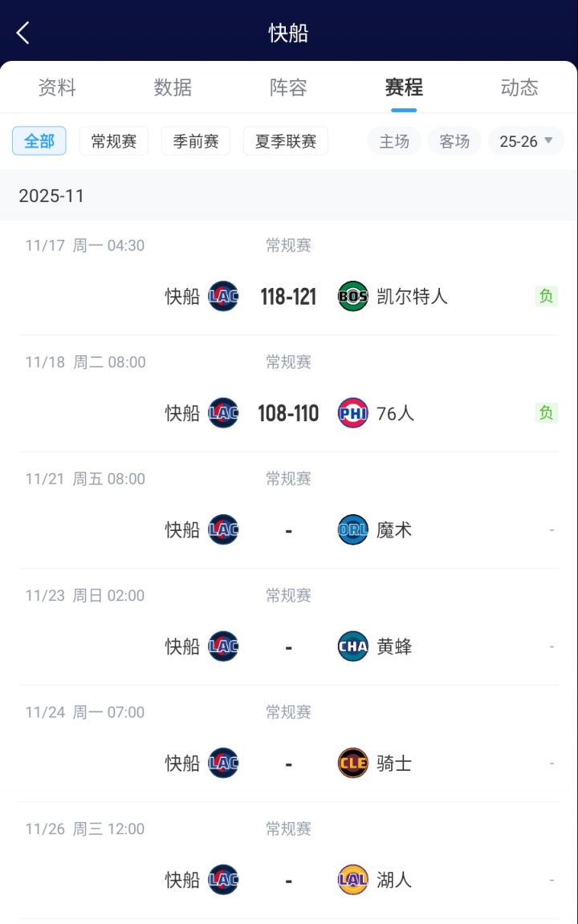Tap the Hornets CHA team logo
Viewport: 578px width, 924px height.
[353, 646]
